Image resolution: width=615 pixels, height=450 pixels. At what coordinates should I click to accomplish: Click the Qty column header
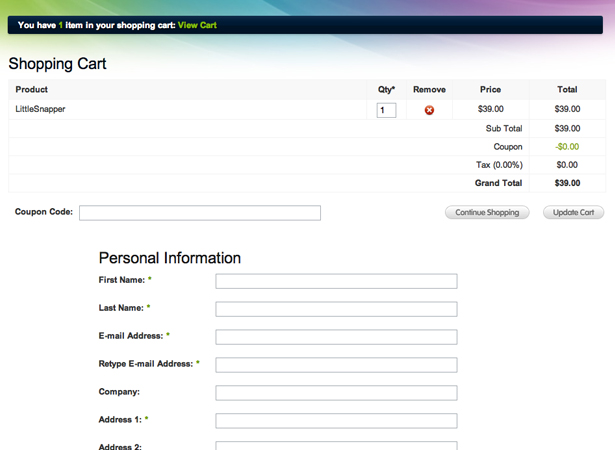tap(386, 90)
